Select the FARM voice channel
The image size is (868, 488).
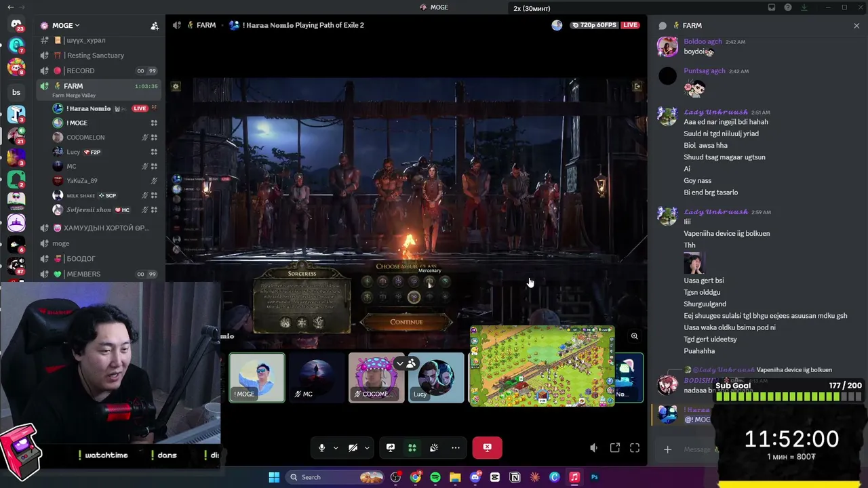click(x=99, y=89)
